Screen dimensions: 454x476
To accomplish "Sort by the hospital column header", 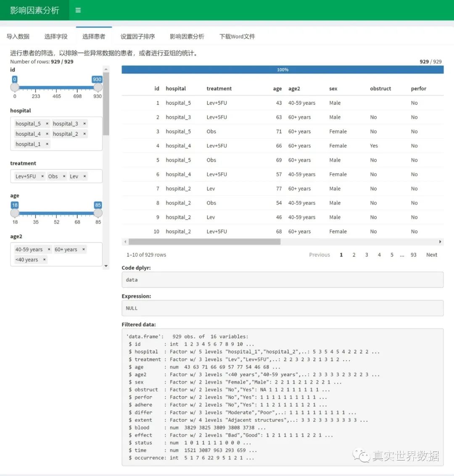I will [176, 89].
